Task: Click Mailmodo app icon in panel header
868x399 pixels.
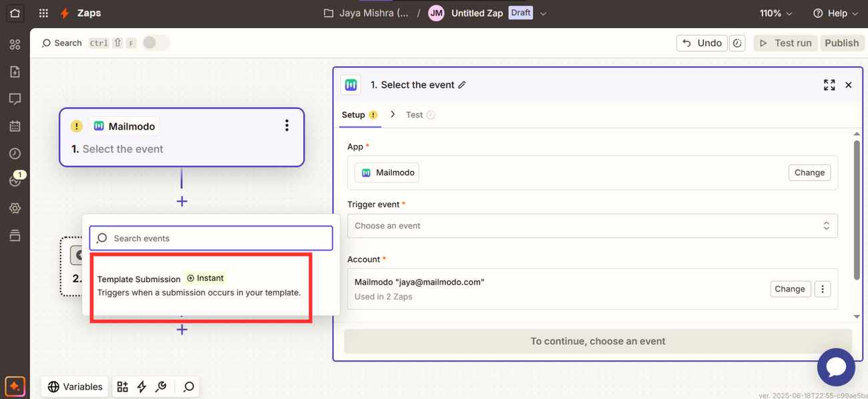Action: pyautogui.click(x=351, y=85)
